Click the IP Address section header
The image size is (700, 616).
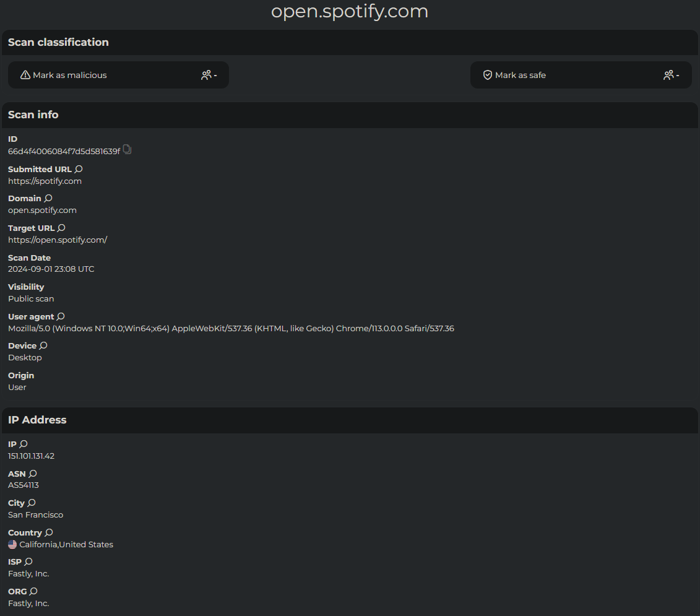coord(37,420)
